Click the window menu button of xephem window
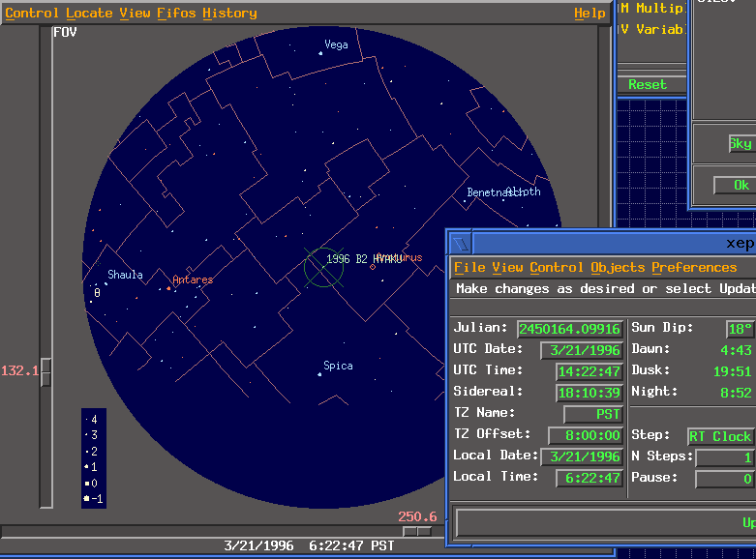The image size is (756, 559). [x=462, y=244]
